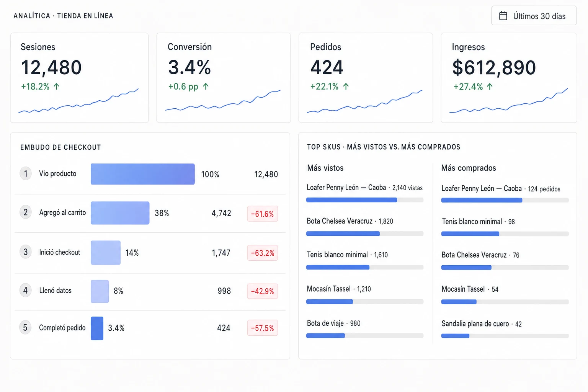This screenshot has width=588, height=392.
Task: Select the Top SKUs panel heading
Action: tap(384, 147)
